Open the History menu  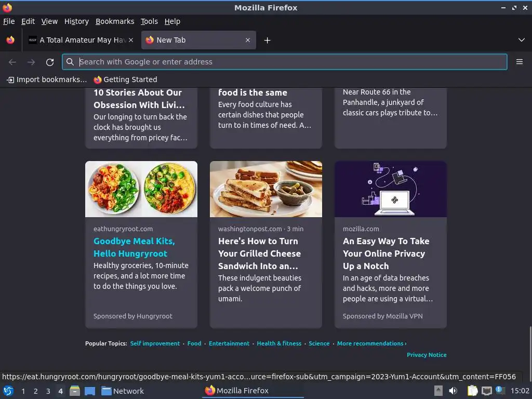[77, 21]
